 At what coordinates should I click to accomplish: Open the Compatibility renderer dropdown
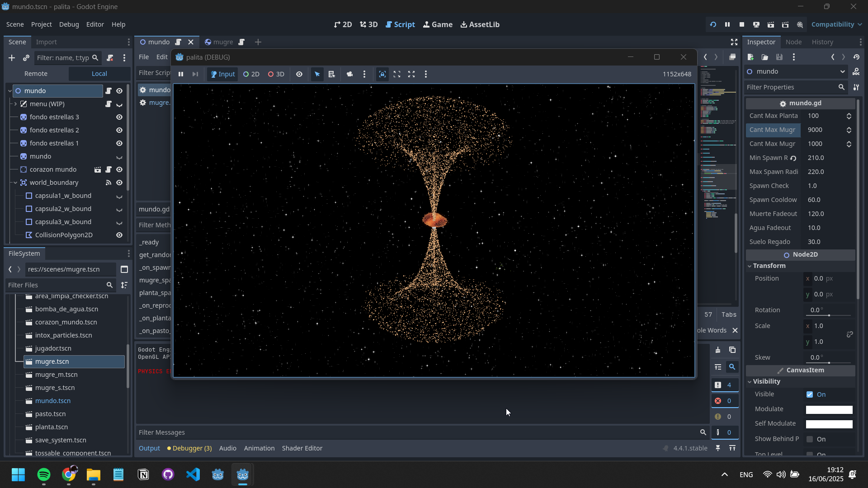(x=836, y=24)
